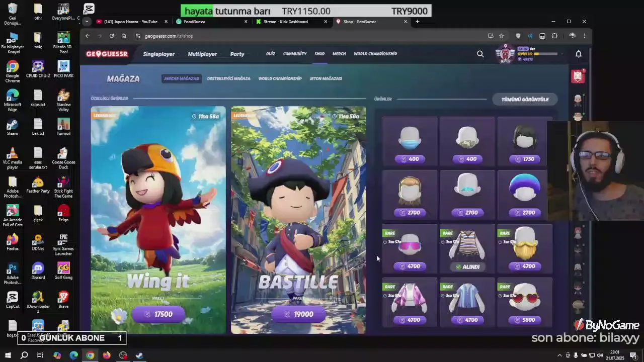Open Brave browser desktop icon
Viewport: 644px width, 362px height.
pos(63,300)
